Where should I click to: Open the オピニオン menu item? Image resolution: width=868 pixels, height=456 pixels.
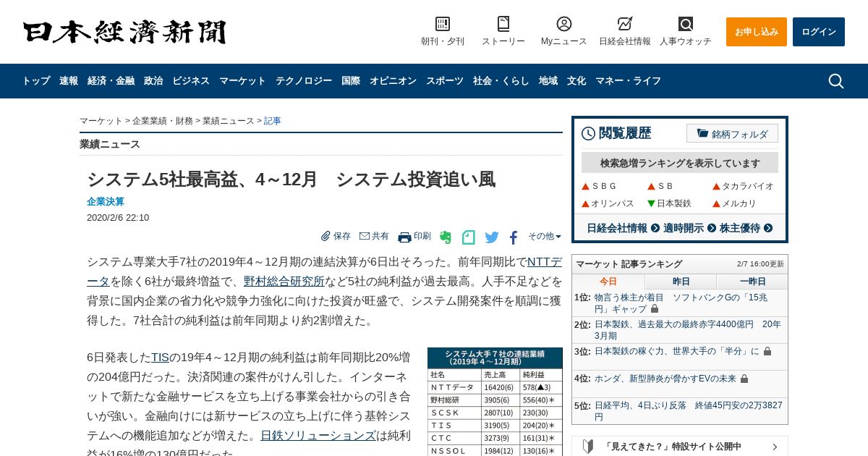pyautogui.click(x=393, y=81)
